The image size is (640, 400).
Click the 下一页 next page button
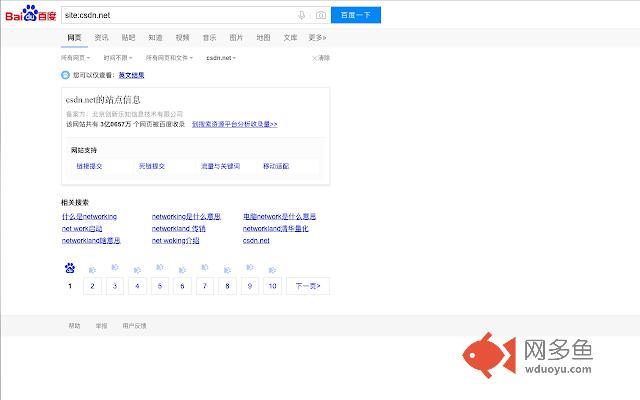point(308,286)
